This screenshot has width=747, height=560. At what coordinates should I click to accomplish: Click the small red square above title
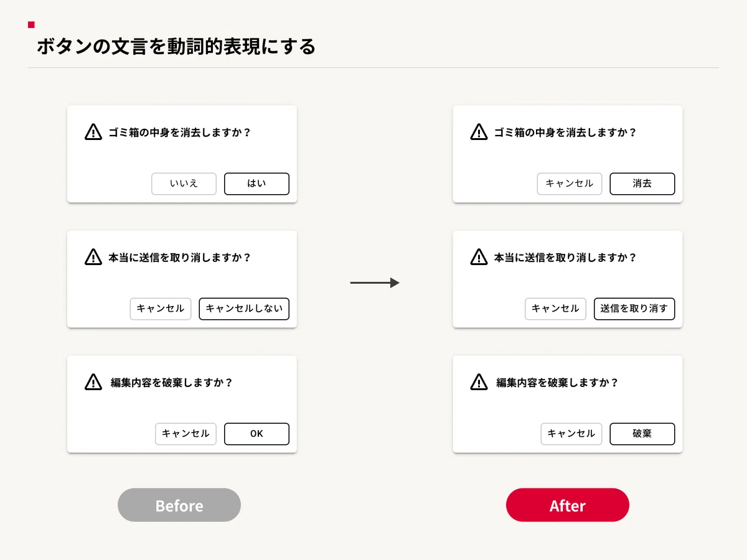(31, 25)
